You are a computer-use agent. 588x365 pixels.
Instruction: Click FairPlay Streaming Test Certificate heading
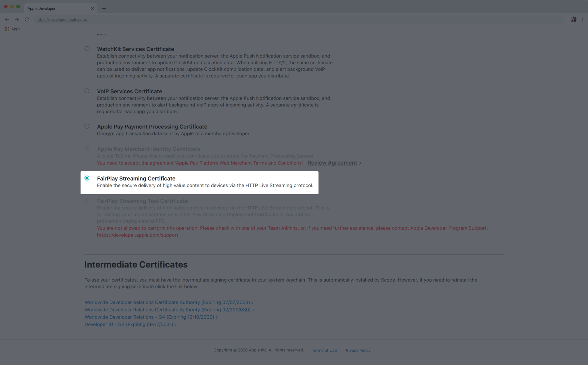pyautogui.click(x=142, y=201)
